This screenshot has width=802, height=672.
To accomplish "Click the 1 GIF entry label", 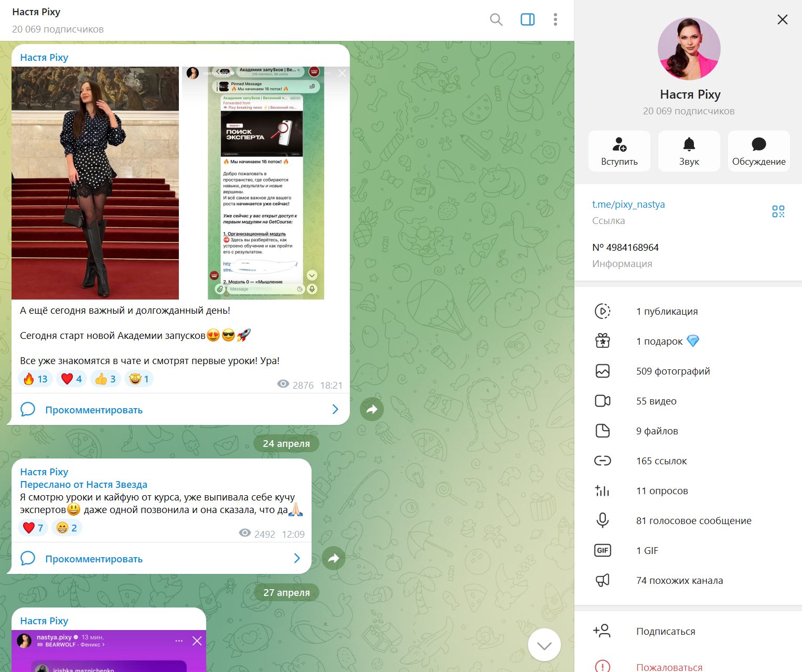I will (x=647, y=550).
